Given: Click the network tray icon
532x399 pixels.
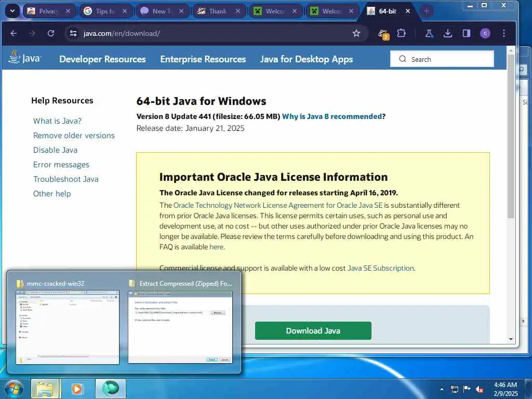Looking at the screenshot, I should (454, 389).
